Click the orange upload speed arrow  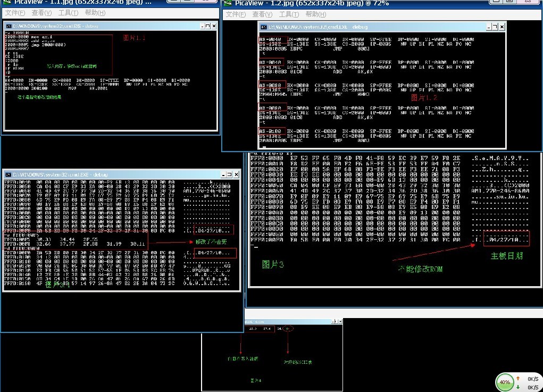pyautogui.click(x=518, y=378)
